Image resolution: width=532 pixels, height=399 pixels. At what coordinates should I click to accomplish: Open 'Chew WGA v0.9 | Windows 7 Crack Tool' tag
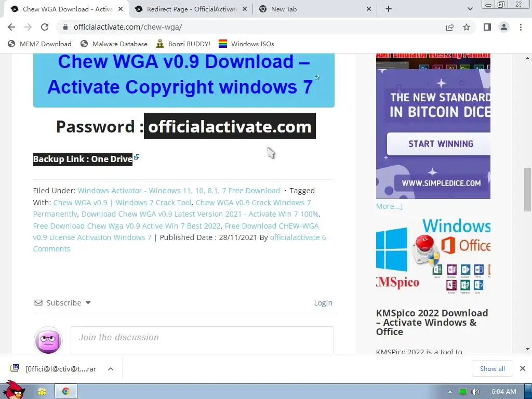[x=122, y=203]
